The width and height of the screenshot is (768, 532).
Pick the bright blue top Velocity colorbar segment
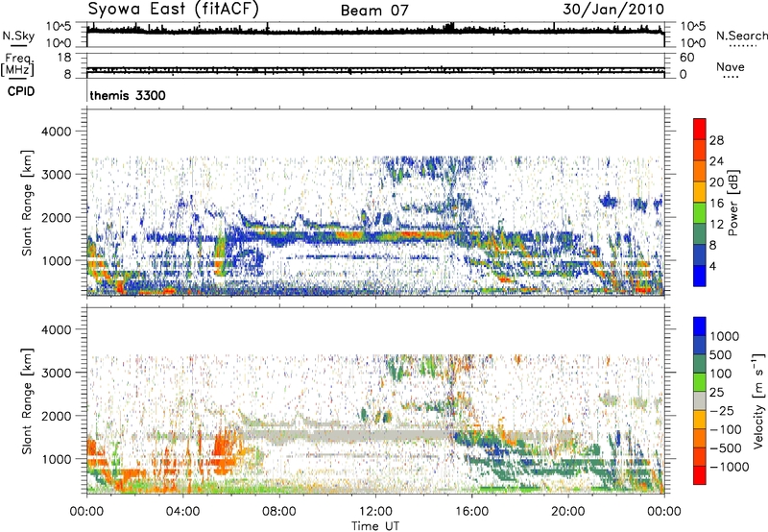click(700, 326)
